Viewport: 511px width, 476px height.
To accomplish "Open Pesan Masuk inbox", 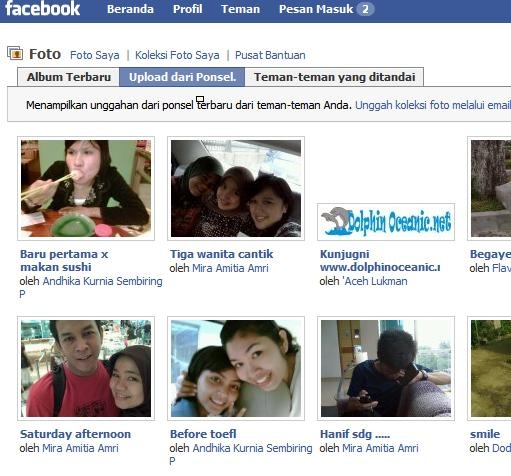I will [316, 9].
